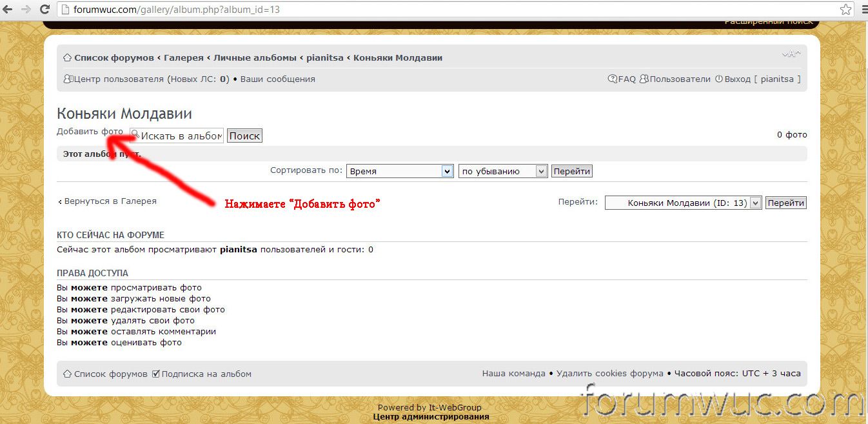The image size is (868, 424).
Task: Click Вернуться в Галерея link
Action: click(x=110, y=201)
